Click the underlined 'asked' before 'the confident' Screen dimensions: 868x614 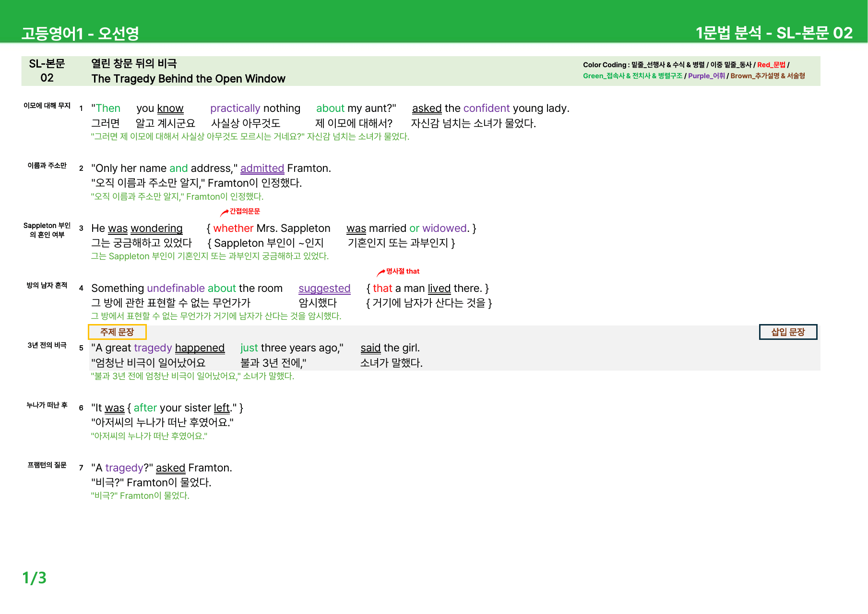[427, 108]
